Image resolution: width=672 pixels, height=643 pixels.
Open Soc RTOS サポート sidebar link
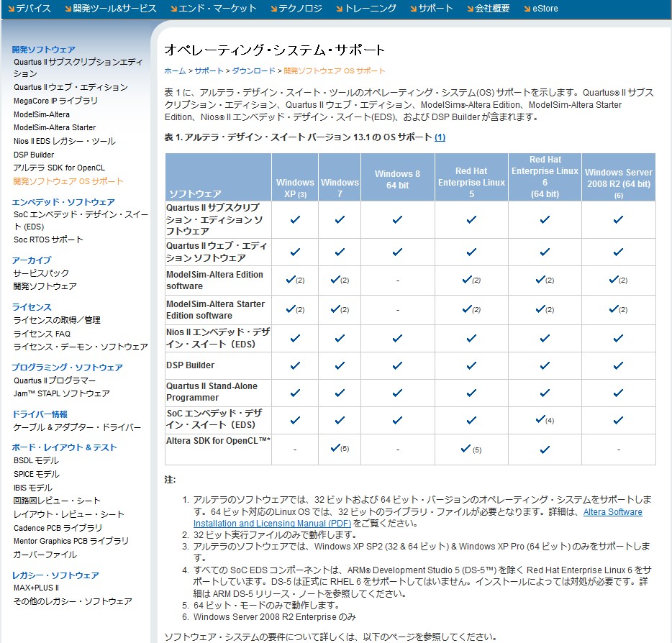click(x=48, y=240)
